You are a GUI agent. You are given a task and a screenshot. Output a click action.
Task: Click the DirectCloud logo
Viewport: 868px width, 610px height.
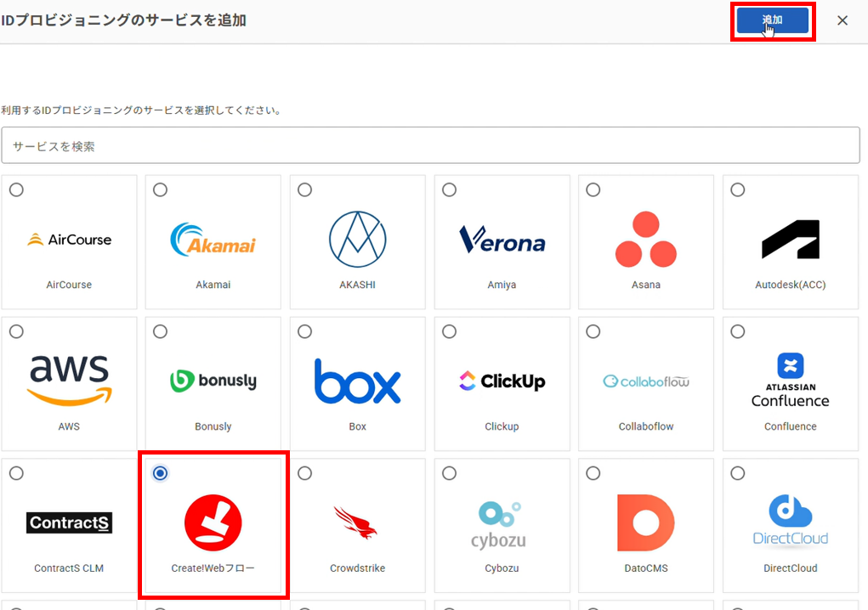point(791,520)
